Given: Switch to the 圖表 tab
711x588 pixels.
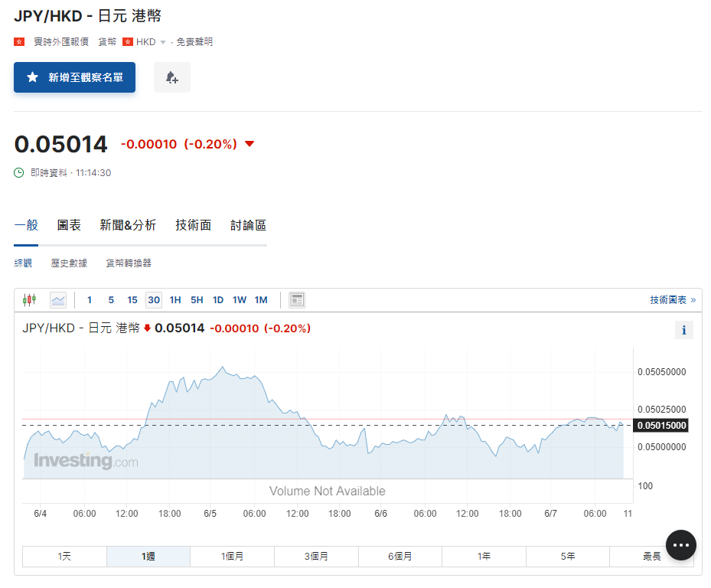Looking at the screenshot, I should 69,225.
